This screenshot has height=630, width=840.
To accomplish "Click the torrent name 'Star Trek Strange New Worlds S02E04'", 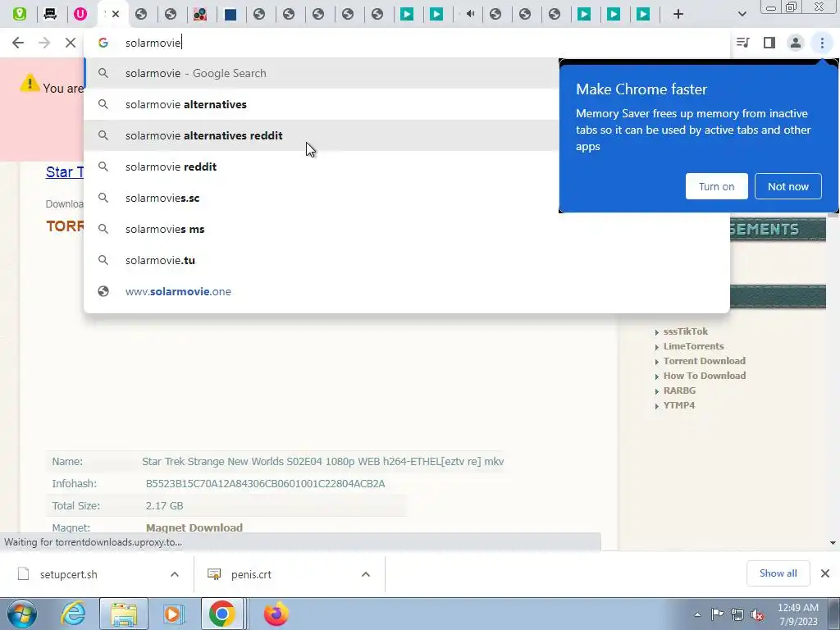I will tap(323, 461).
